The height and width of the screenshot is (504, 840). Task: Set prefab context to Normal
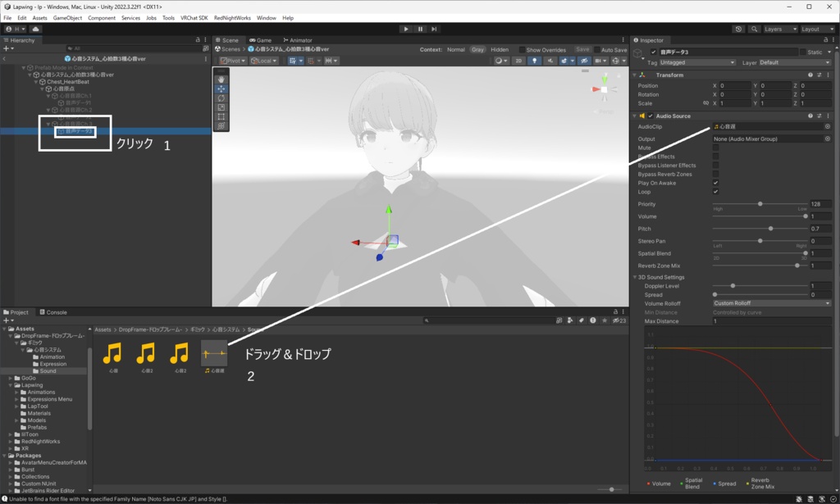[x=456, y=50]
